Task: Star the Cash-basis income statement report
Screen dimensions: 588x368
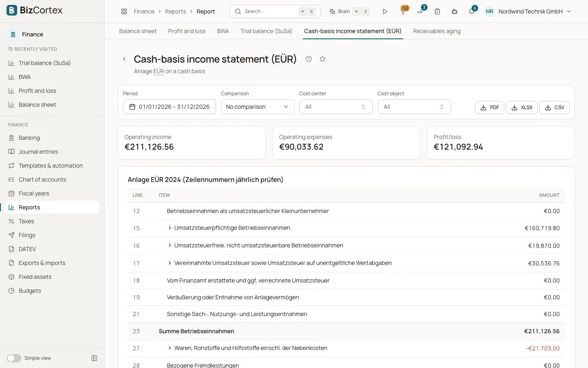Action: tap(323, 59)
